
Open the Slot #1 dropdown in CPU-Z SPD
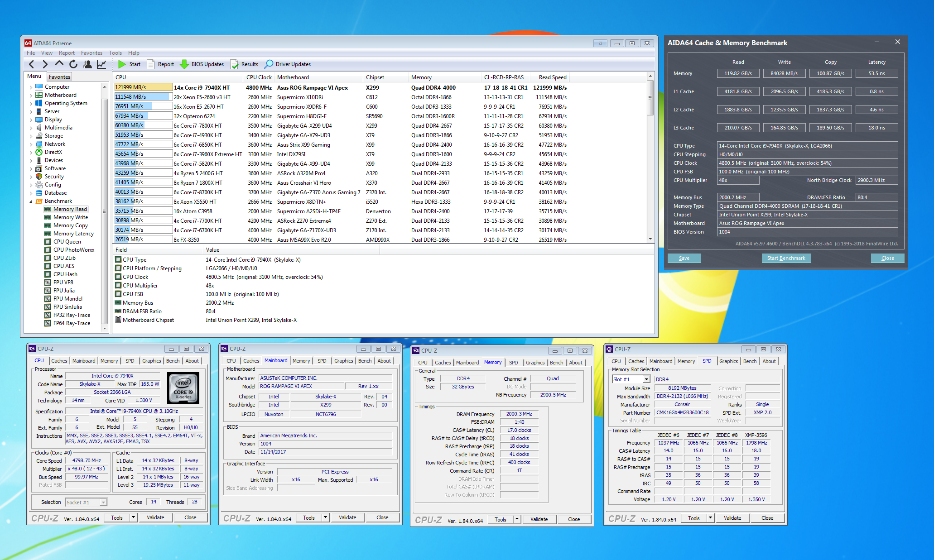(x=646, y=379)
